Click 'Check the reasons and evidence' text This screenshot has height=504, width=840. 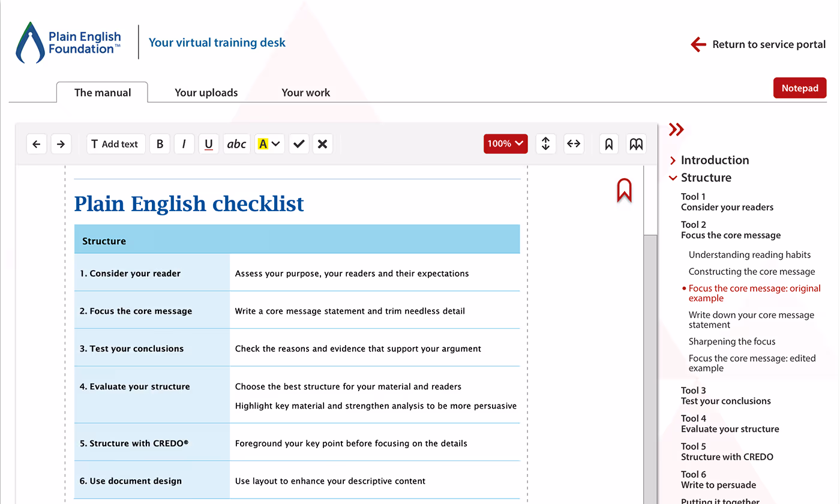pyautogui.click(x=358, y=349)
